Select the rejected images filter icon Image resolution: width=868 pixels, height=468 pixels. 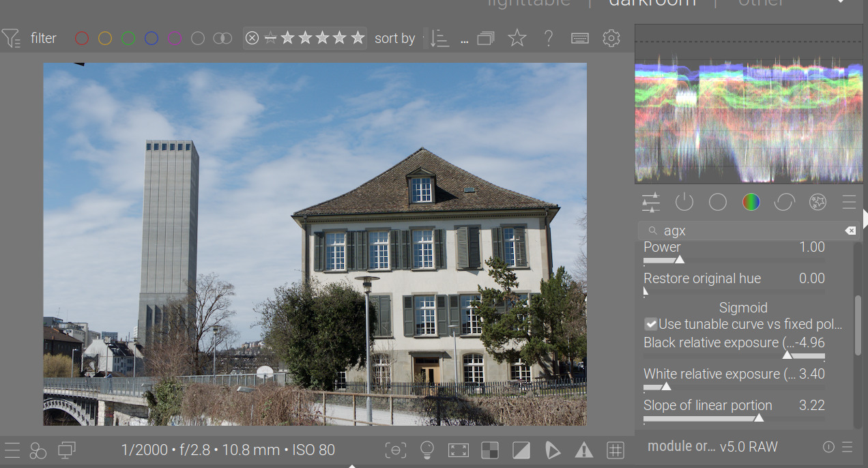click(x=252, y=38)
